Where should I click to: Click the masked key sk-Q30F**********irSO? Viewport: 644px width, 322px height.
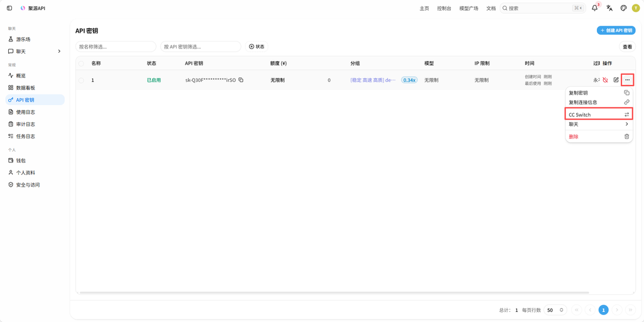(x=211, y=80)
